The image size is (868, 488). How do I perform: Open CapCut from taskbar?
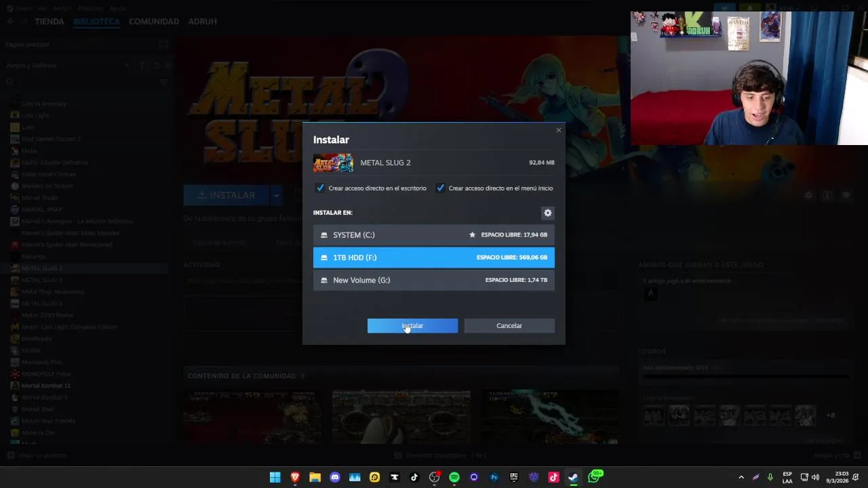coord(395,477)
